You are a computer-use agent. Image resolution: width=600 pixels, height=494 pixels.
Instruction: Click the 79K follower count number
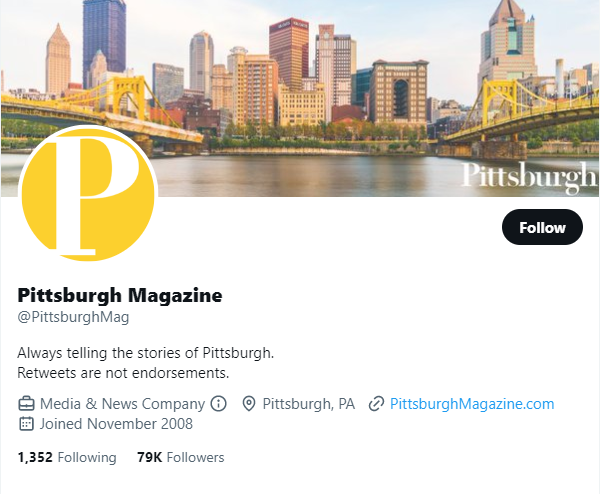150,457
